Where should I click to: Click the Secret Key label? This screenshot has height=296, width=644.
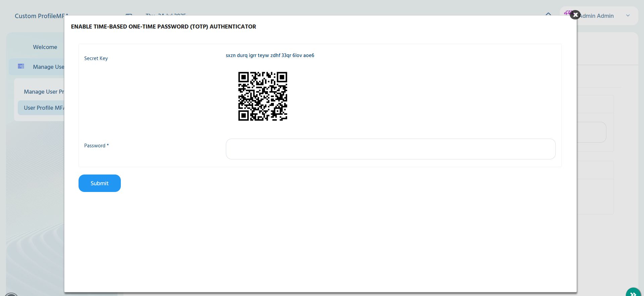[96, 58]
